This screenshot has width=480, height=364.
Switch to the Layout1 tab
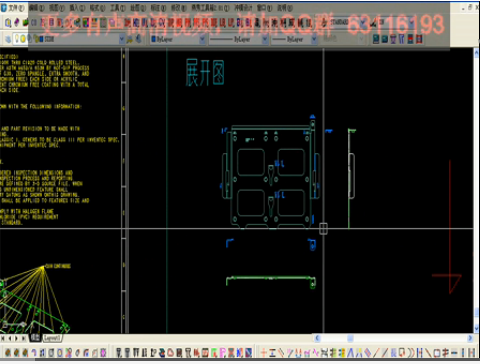pos(52,338)
